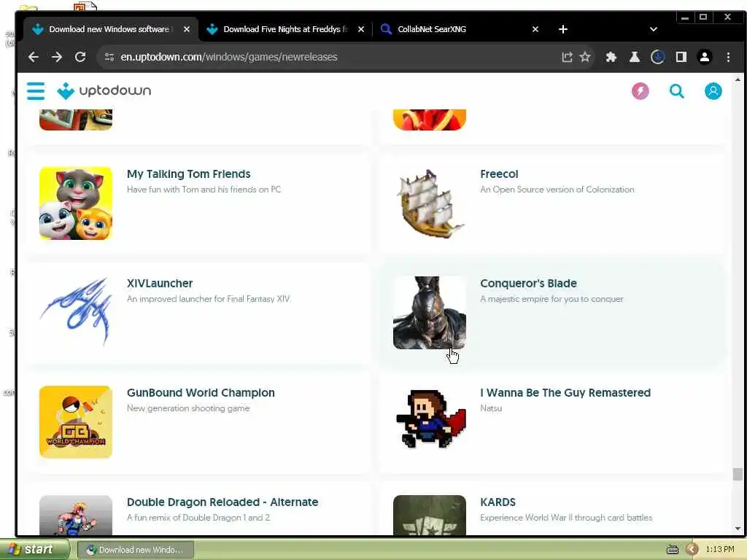Open the Freecol title link

coord(499,174)
